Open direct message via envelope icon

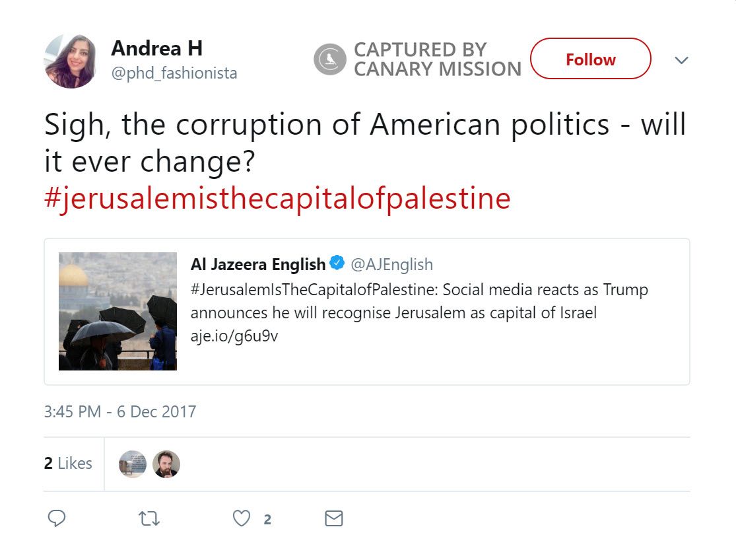(x=333, y=519)
